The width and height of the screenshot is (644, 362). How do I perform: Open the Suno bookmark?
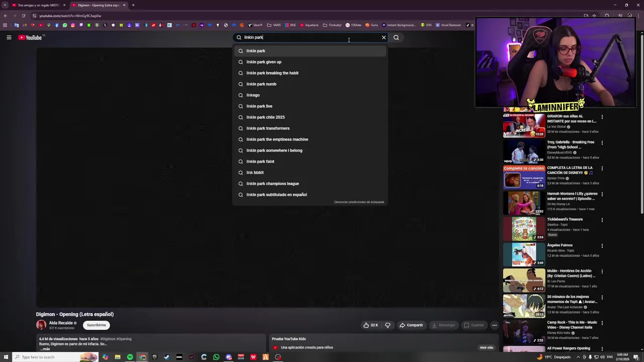pos(371,25)
